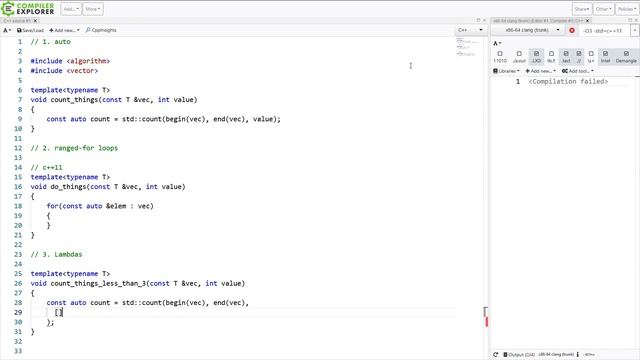Viewport: 640px width, 360px height.
Task: Toggle the .text directives filter
Action: [x=566, y=57]
